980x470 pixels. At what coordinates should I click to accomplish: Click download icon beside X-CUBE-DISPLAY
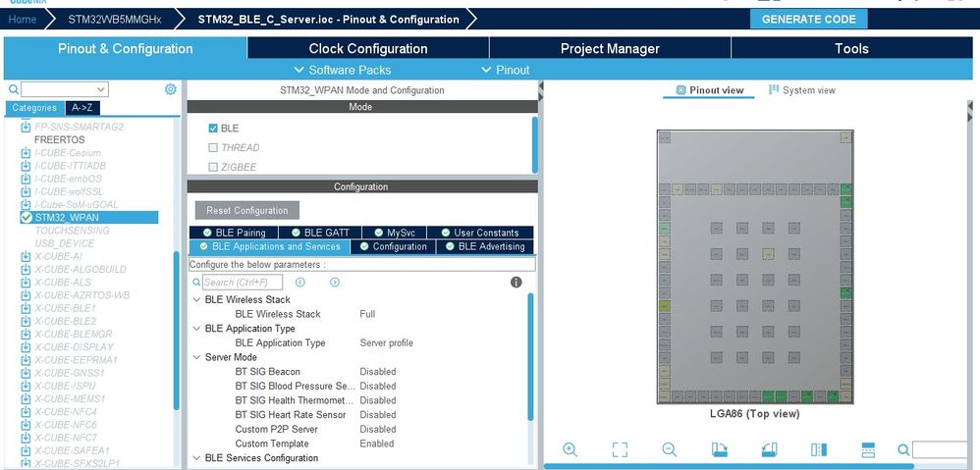(26, 347)
